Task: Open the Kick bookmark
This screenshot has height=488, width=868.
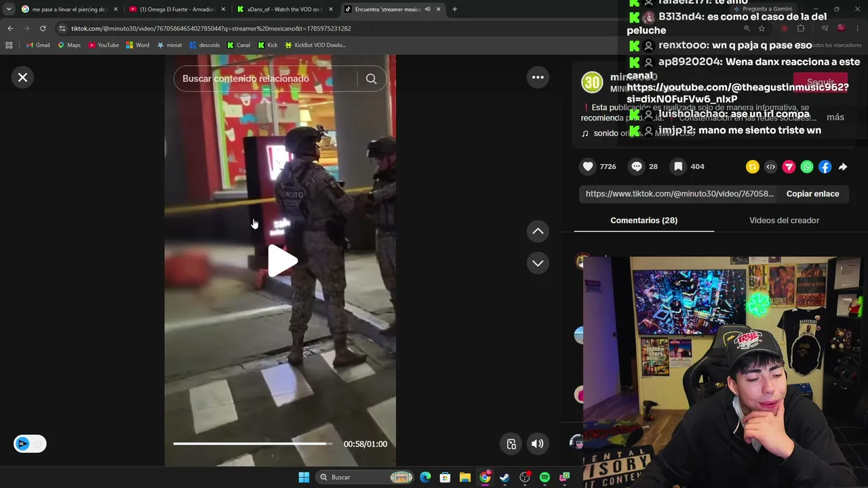Action: click(268, 45)
